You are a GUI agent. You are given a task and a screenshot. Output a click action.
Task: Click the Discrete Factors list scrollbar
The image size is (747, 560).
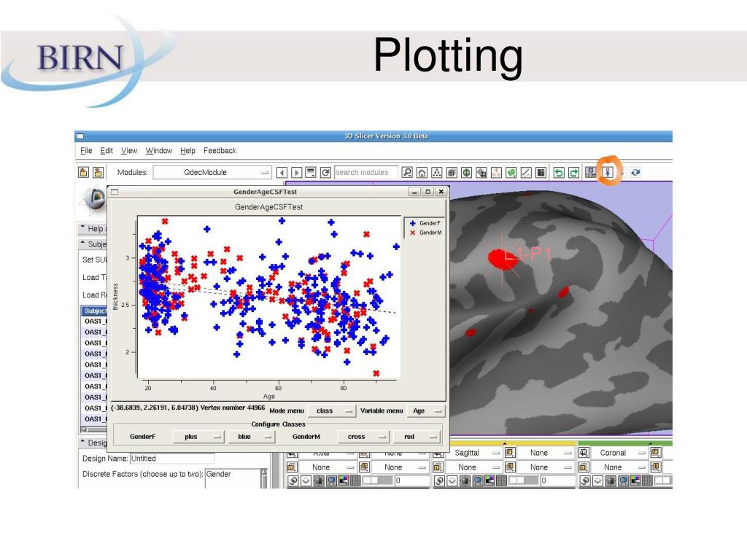coord(264,478)
